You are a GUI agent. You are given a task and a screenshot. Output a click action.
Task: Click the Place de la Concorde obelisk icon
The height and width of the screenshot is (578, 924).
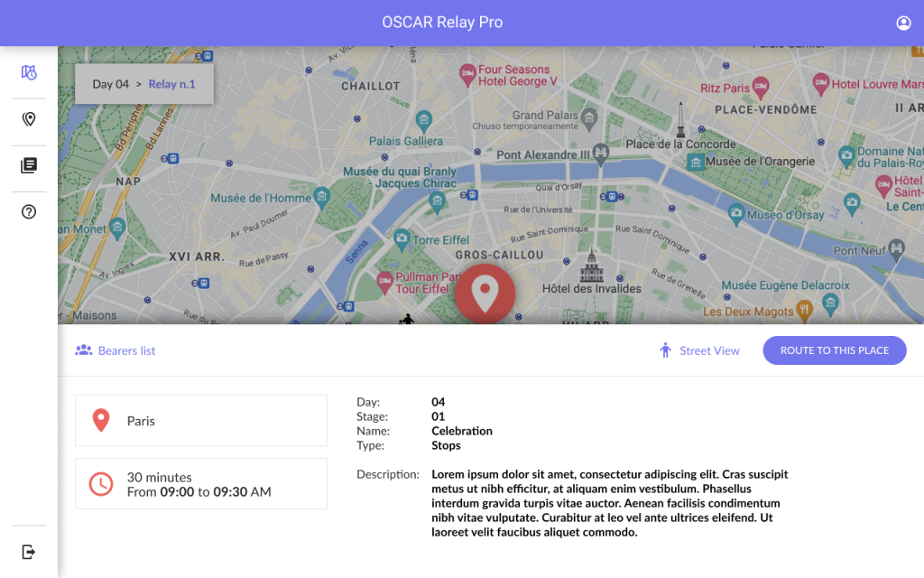point(680,120)
